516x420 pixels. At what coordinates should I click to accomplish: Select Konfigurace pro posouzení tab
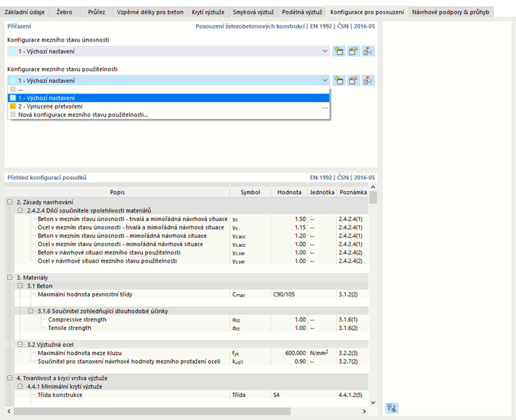click(x=367, y=12)
